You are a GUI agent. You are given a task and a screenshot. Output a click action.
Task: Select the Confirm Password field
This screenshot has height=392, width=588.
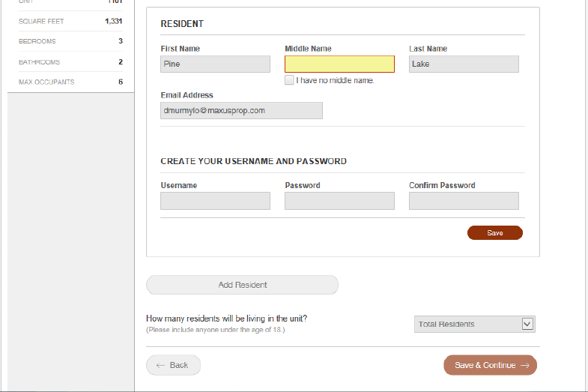[464, 201]
